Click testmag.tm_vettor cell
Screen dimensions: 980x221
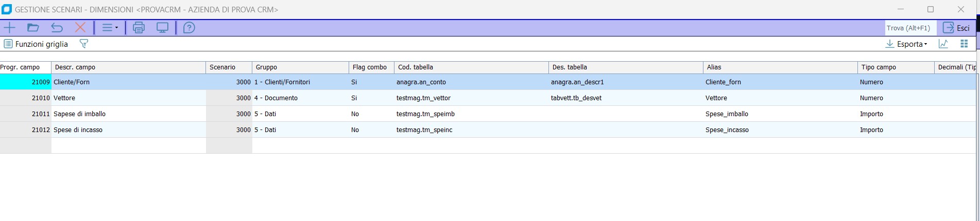pos(471,98)
